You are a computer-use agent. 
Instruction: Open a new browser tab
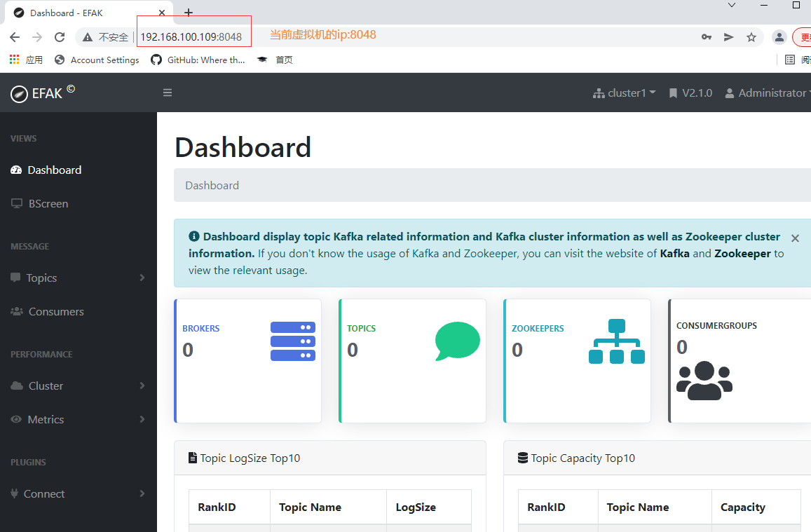pos(189,13)
